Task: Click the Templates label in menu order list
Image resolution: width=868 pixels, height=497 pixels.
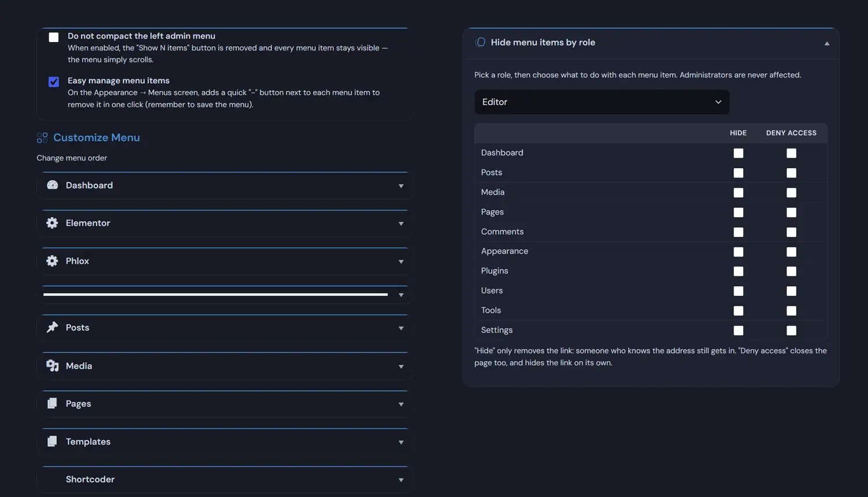Action: click(x=88, y=442)
